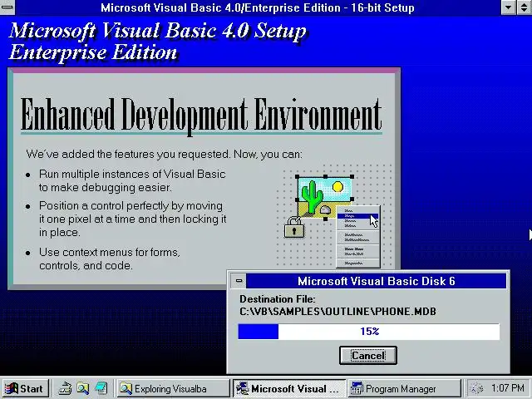Click the Enhanced Development Environment heading
Screen dimensions: 532x399
[201, 115]
